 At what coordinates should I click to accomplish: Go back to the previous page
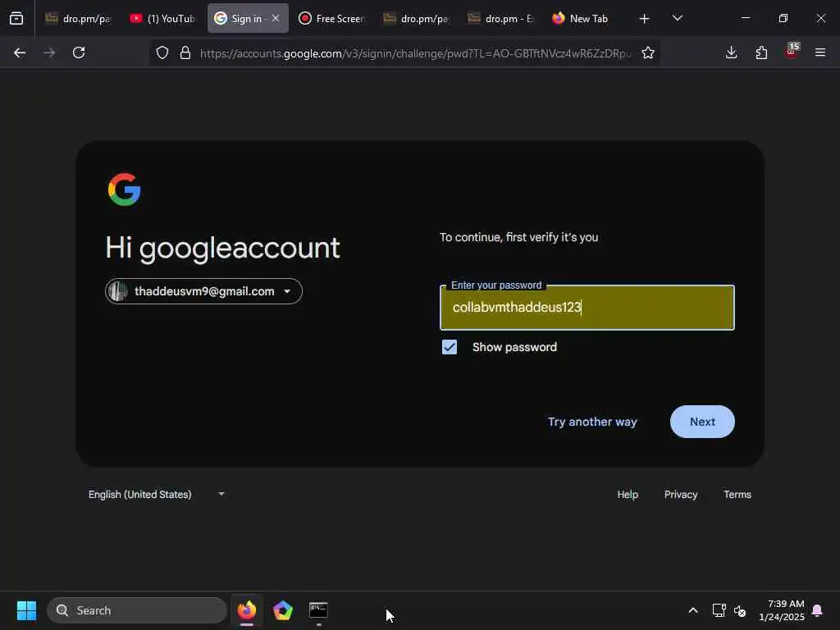[x=20, y=52]
